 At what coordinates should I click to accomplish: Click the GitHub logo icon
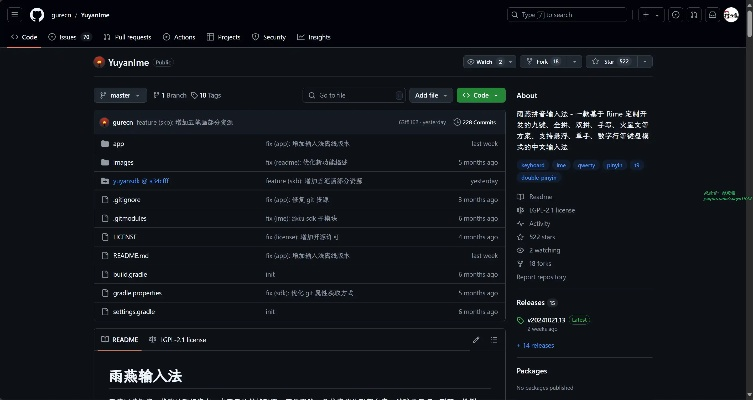[x=37, y=15]
